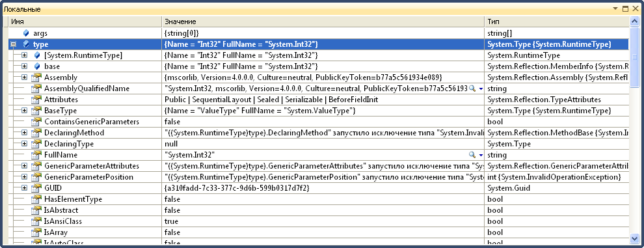Screen dimensions: 644x248
Task: Open visualizer dropdown arrow for FullName
Action: (x=481, y=156)
